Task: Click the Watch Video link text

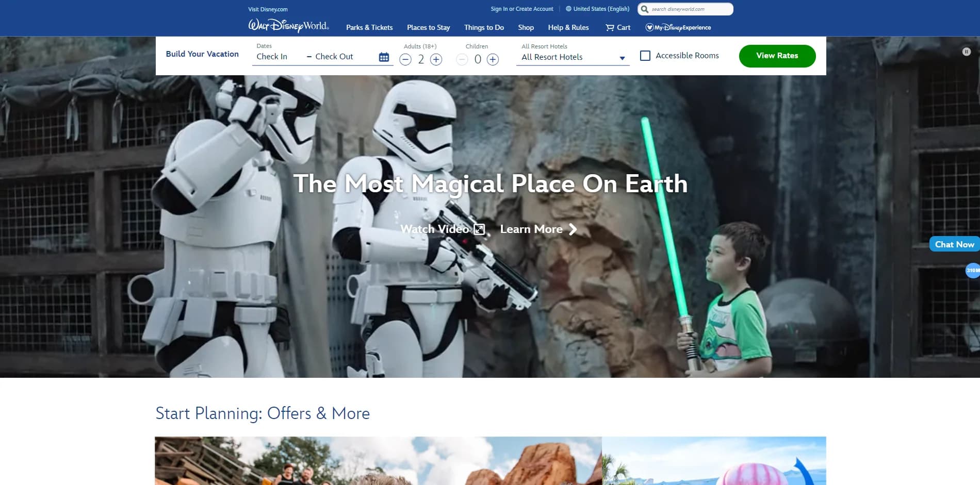Action: pos(435,229)
